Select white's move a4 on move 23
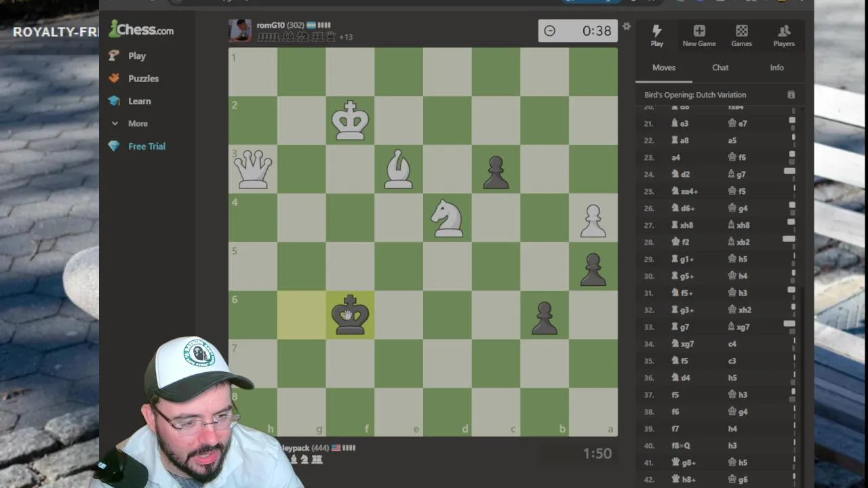The width and height of the screenshot is (868, 488). (x=675, y=157)
